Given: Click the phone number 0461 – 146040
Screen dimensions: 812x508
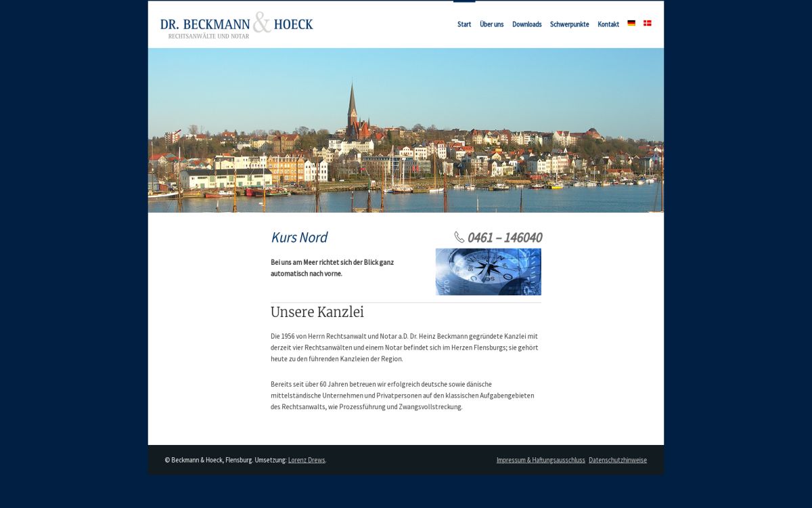Looking at the screenshot, I should click(505, 238).
